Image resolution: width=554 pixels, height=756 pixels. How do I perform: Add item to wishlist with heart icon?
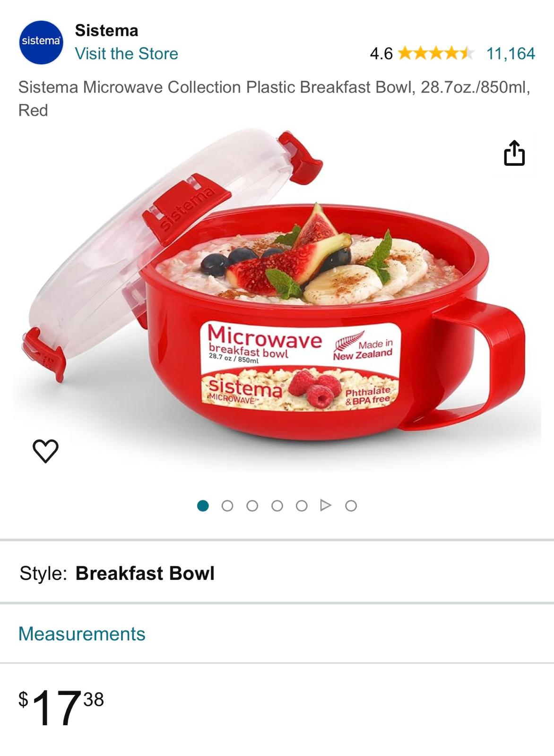[x=45, y=451]
